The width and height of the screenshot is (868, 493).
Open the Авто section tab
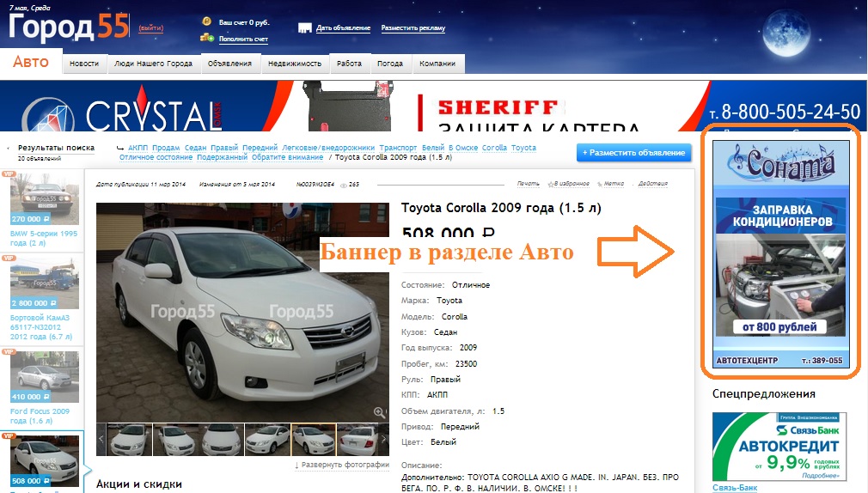click(x=31, y=62)
